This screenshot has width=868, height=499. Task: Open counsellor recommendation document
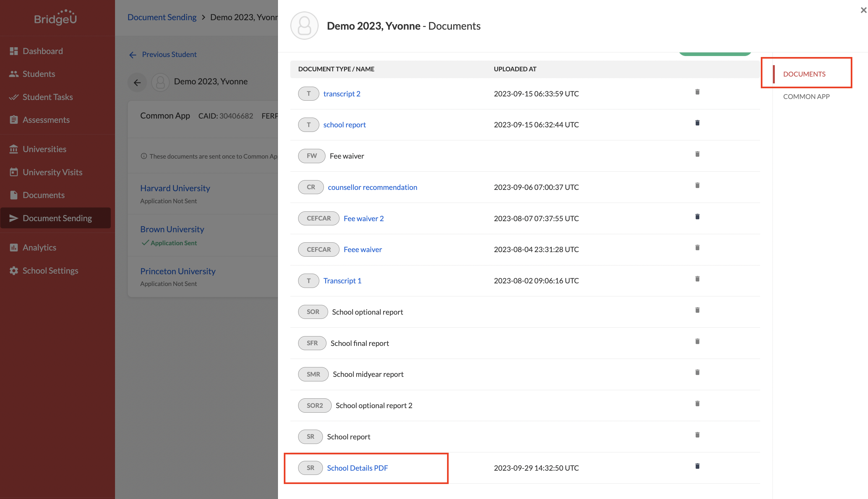click(x=372, y=187)
